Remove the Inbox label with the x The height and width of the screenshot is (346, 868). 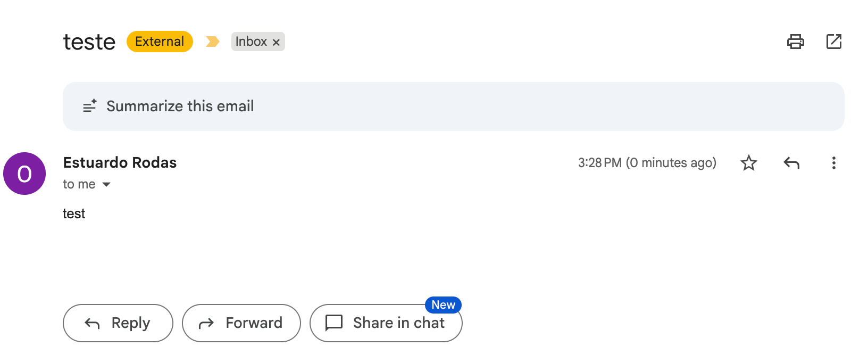276,42
